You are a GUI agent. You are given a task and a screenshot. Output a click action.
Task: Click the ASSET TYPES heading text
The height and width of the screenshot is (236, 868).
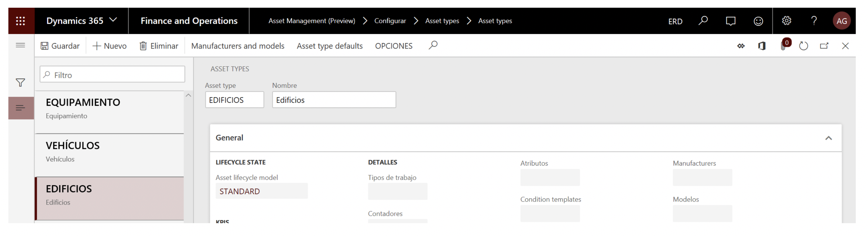230,69
